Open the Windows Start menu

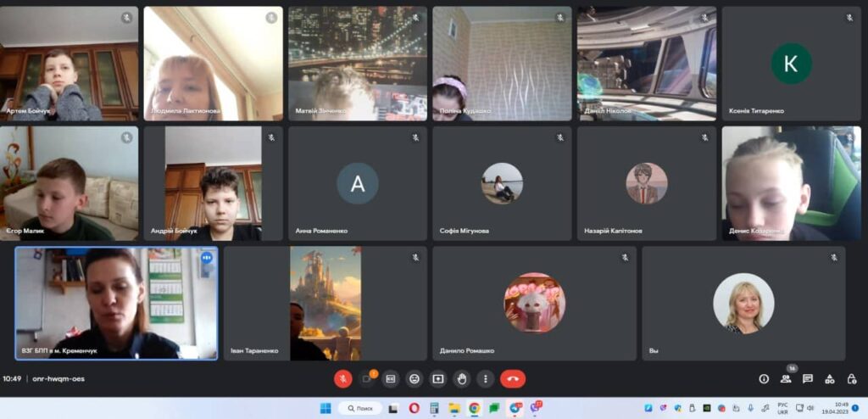[325, 408]
